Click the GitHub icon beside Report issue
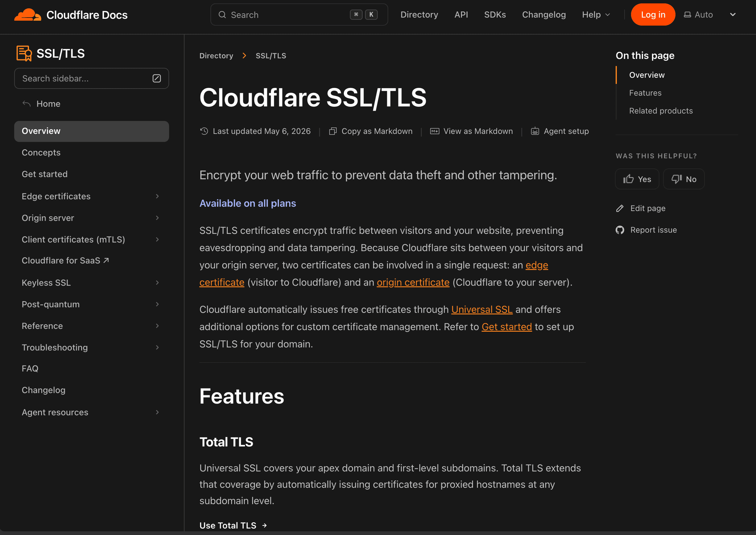 click(620, 230)
